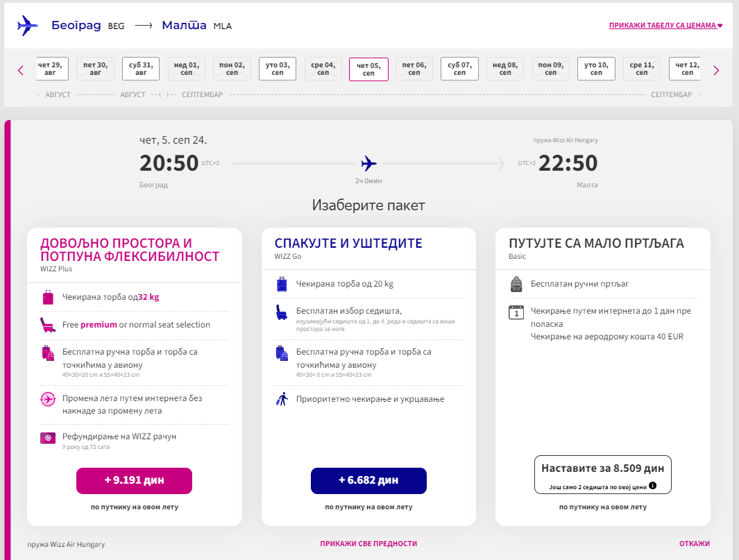
Task: Click the calendar icon for online check-in
Action: click(x=516, y=312)
